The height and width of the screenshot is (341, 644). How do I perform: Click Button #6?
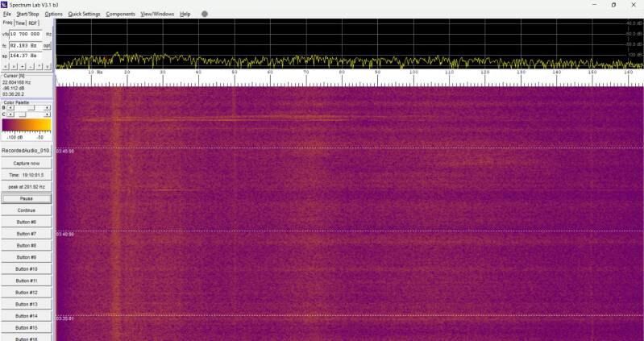click(27, 222)
